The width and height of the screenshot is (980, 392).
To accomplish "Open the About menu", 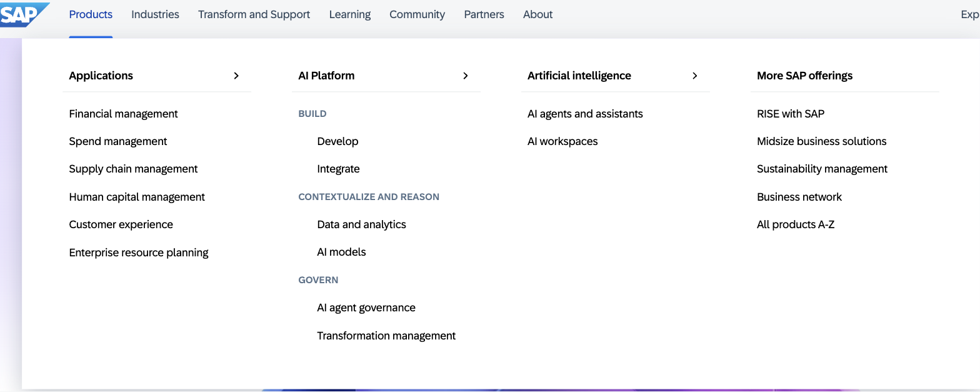I will coord(537,14).
